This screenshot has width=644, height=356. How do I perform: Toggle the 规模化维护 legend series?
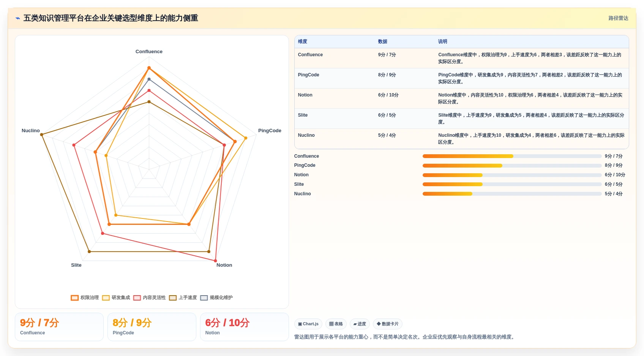pyautogui.click(x=216, y=297)
